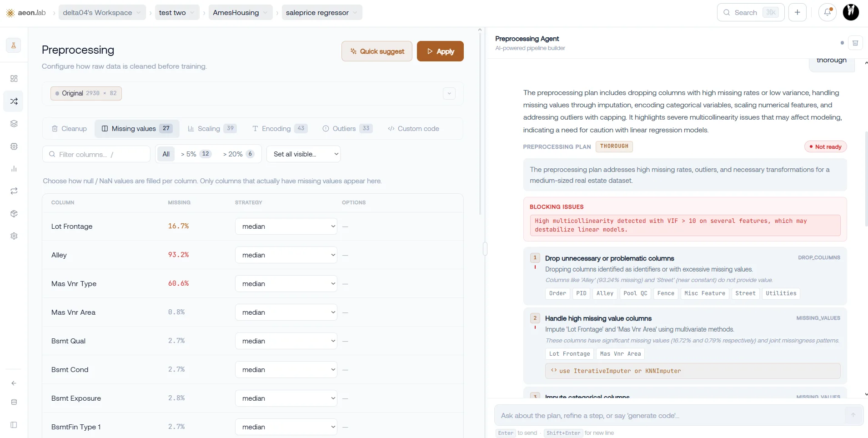868x438 pixels.
Task: Click the Apply button
Action: [440, 51]
